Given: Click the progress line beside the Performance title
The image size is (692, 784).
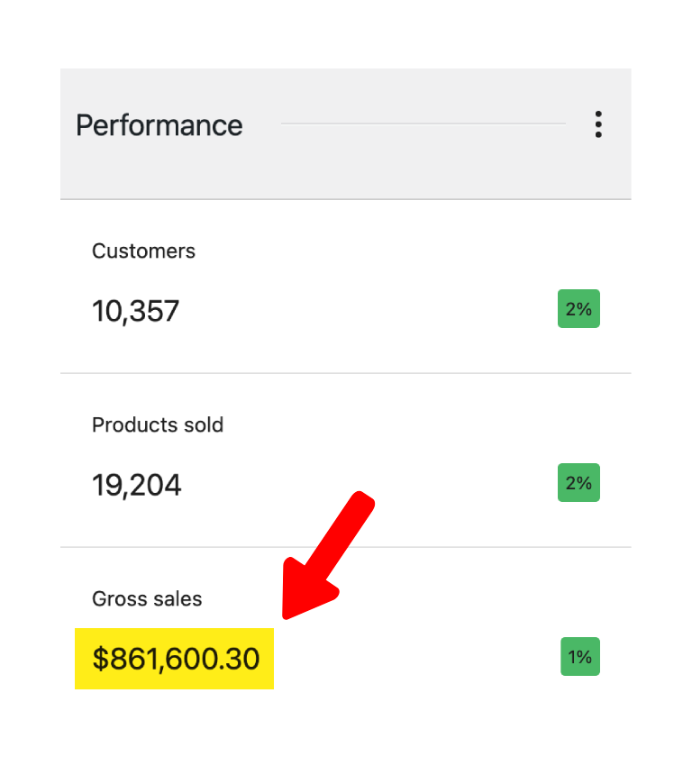Looking at the screenshot, I should [x=423, y=123].
